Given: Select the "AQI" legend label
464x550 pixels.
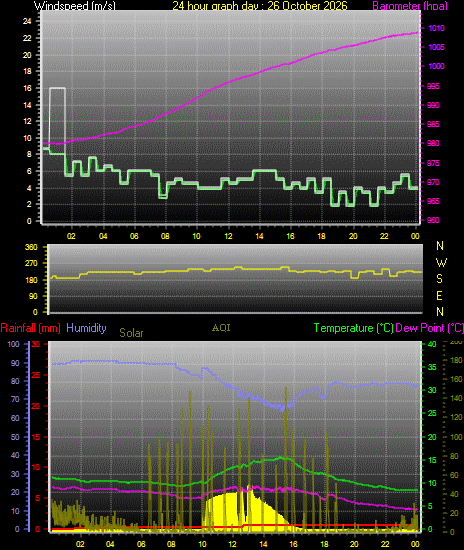Looking at the screenshot, I should (x=221, y=328).
